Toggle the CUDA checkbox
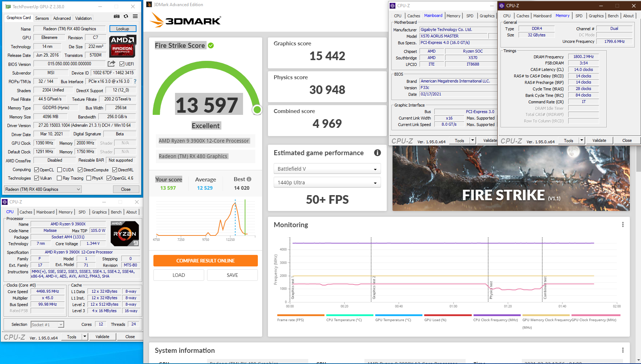641x364 pixels. [59, 170]
